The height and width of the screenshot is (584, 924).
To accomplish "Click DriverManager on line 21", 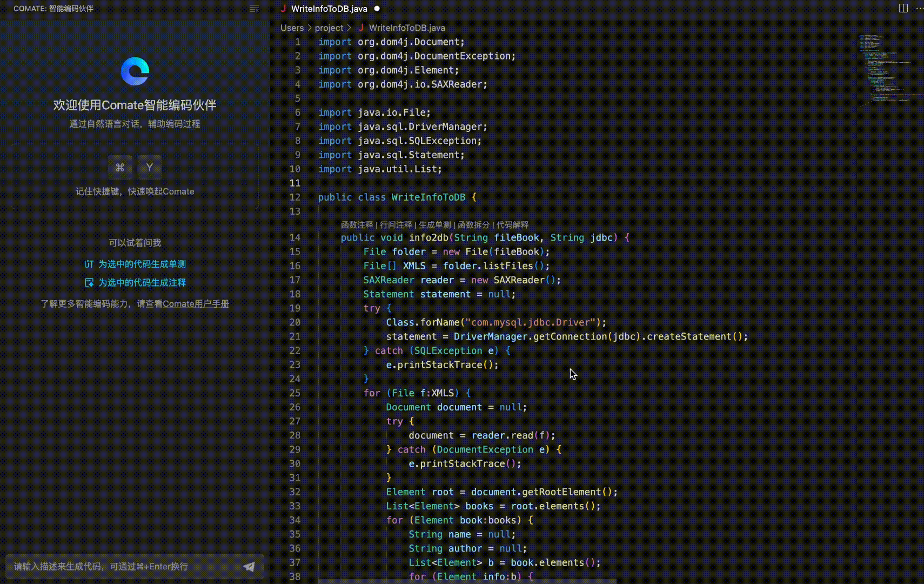I will coord(491,336).
